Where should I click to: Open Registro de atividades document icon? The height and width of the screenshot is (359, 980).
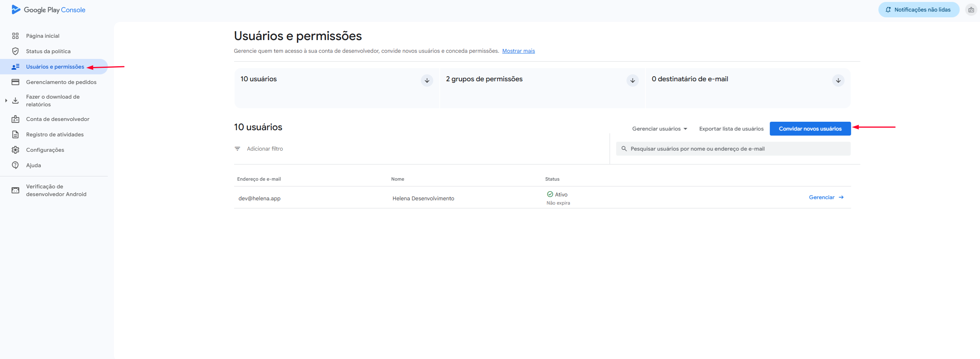pyautogui.click(x=15, y=134)
